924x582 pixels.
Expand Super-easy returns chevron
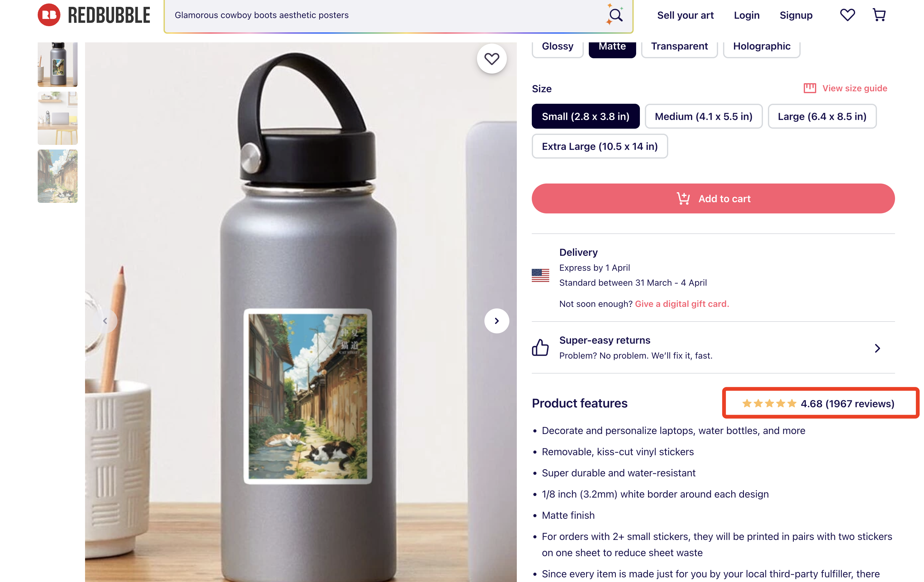(877, 348)
